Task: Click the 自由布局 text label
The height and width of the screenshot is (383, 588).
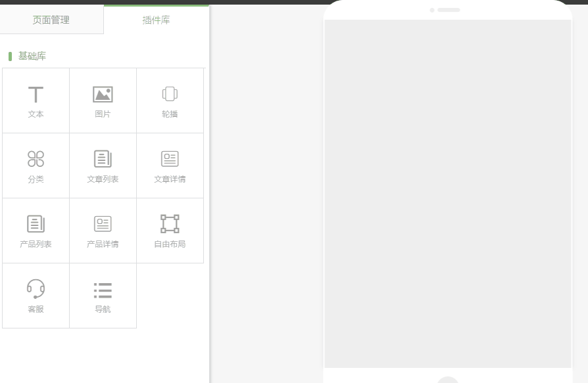Action: pyautogui.click(x=170, y=244)
